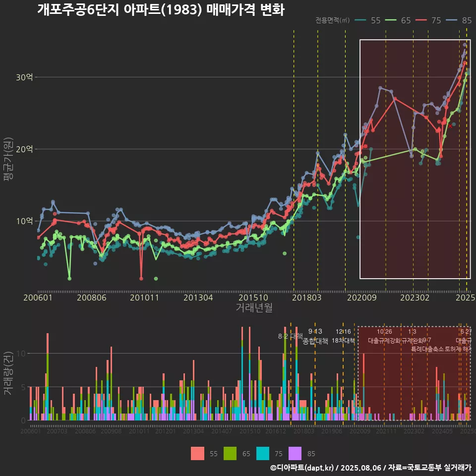Click the 거래량(건) volume axis title

(8, 373)
